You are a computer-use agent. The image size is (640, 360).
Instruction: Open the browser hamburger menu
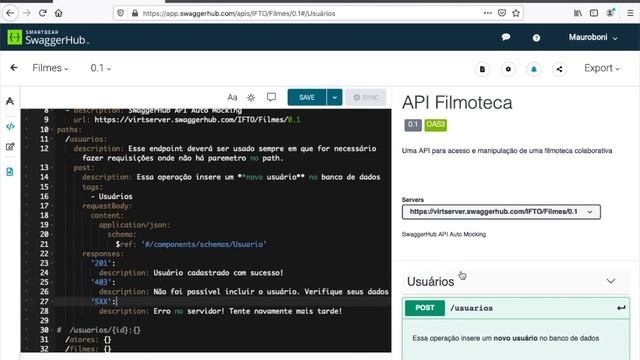(630, 13)
